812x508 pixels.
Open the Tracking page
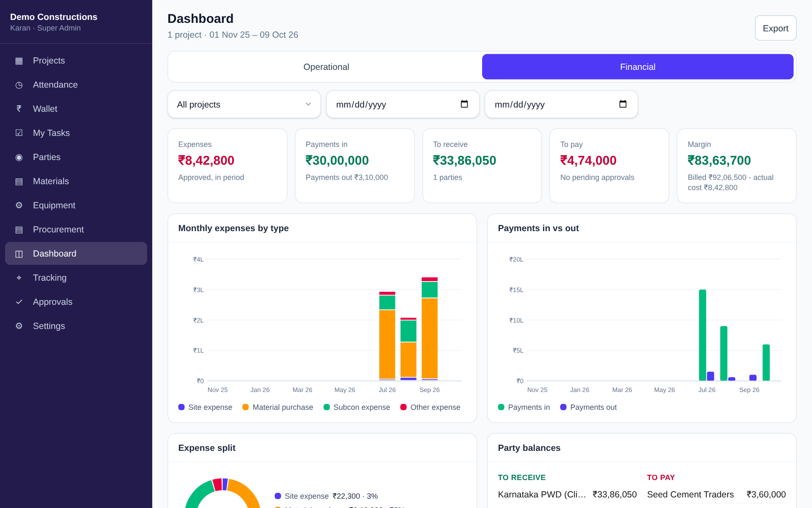[x=76, y=278]
